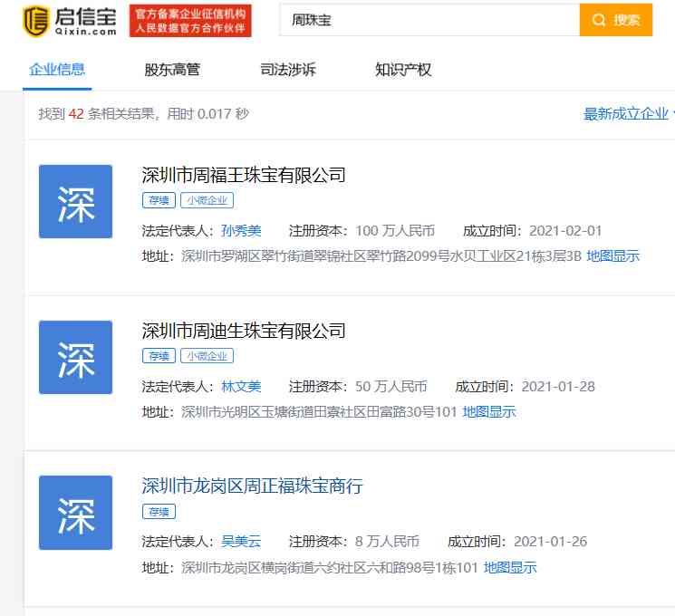
Task: Click 小微企业 tag under 周福王珠宝
Action: 207,200
